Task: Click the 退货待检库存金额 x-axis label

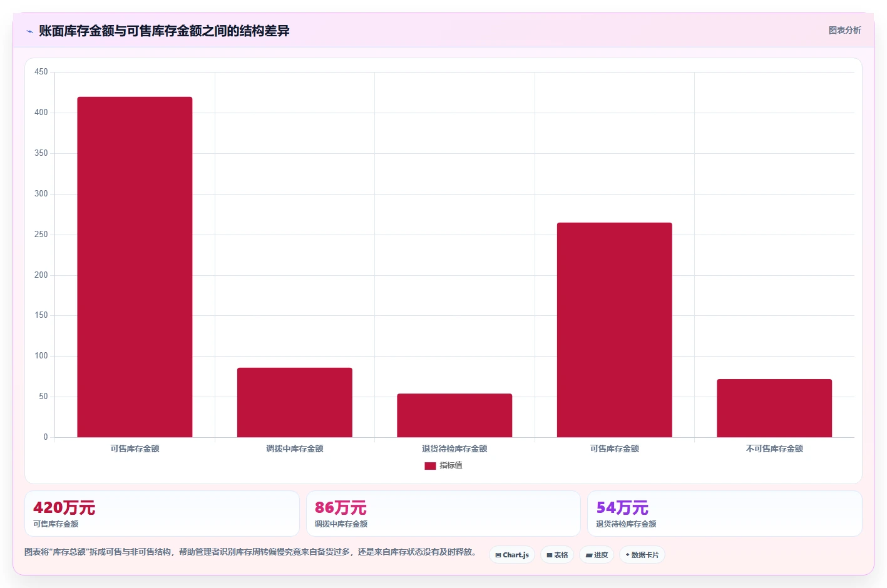Action: pos(454,449)
